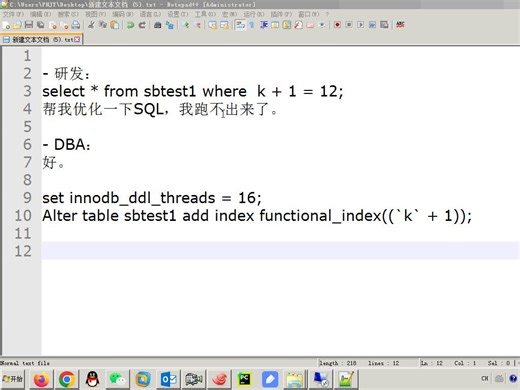Open the 宏 (Macro) menu
Viewport: 520px width, 390px height.
click(x=229, y=14)
